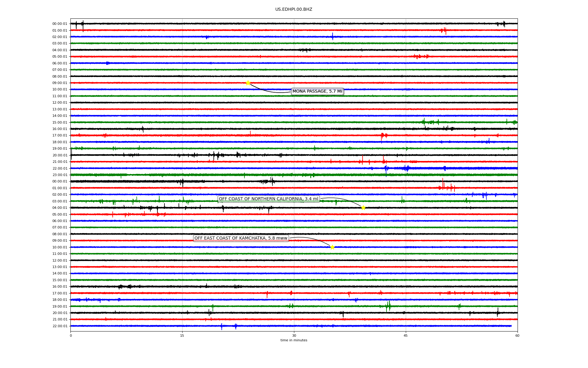The height and width of the screenshot is (368, 588).
Task: Click the OFF EAST COAST OF KAMCHATKA label
Action: pos(241,238)
